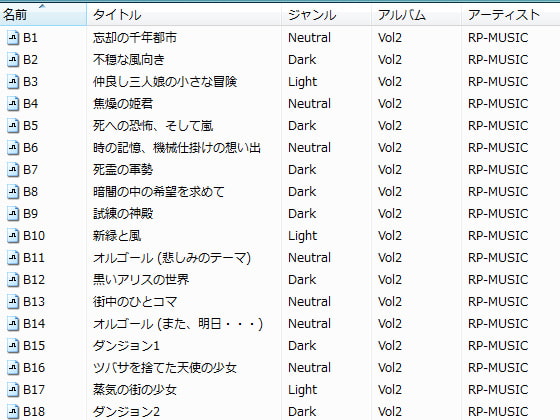Click title オルゴール (悲しみのテーマ)

coord(172,258)
